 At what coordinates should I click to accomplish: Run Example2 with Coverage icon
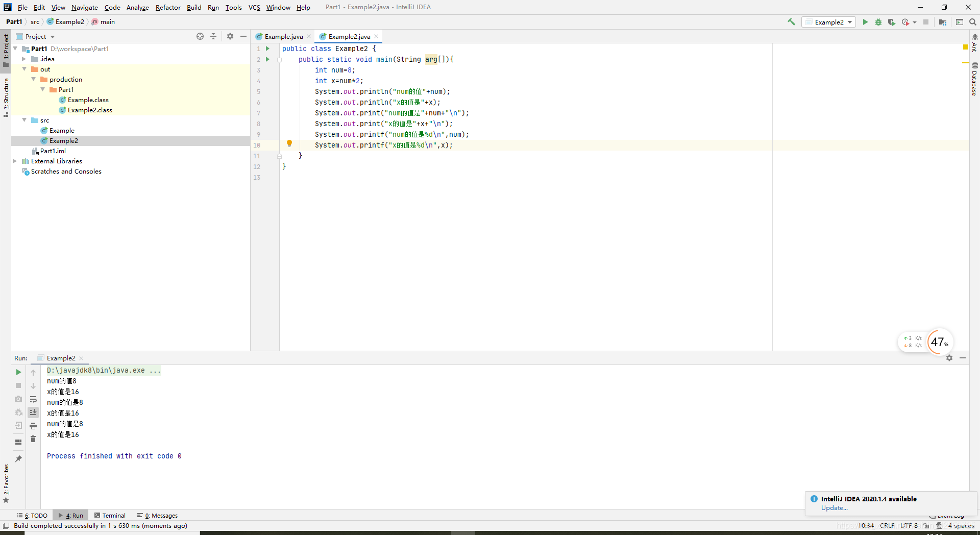[x=892, y=22]
